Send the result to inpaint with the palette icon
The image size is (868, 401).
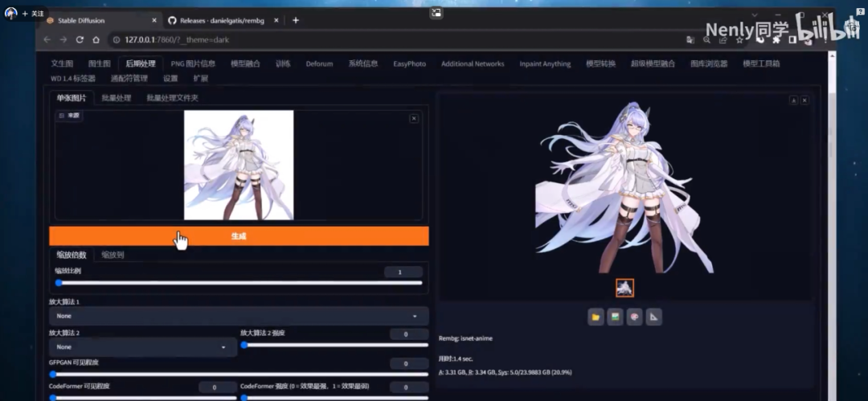click(634, 317)
